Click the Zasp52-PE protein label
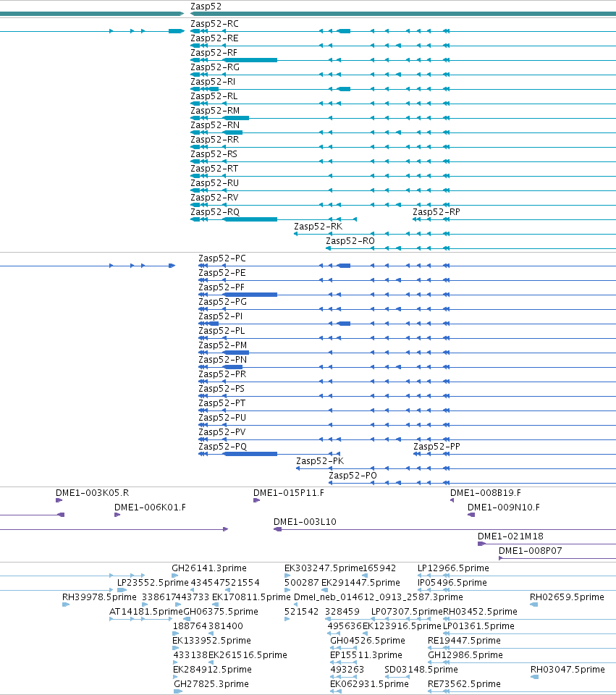Screen dimensions: 616x695 pos(222,273)
